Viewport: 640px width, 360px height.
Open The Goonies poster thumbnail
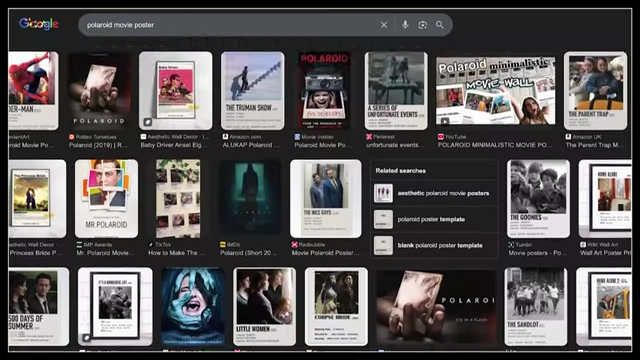tap(538, 198)
